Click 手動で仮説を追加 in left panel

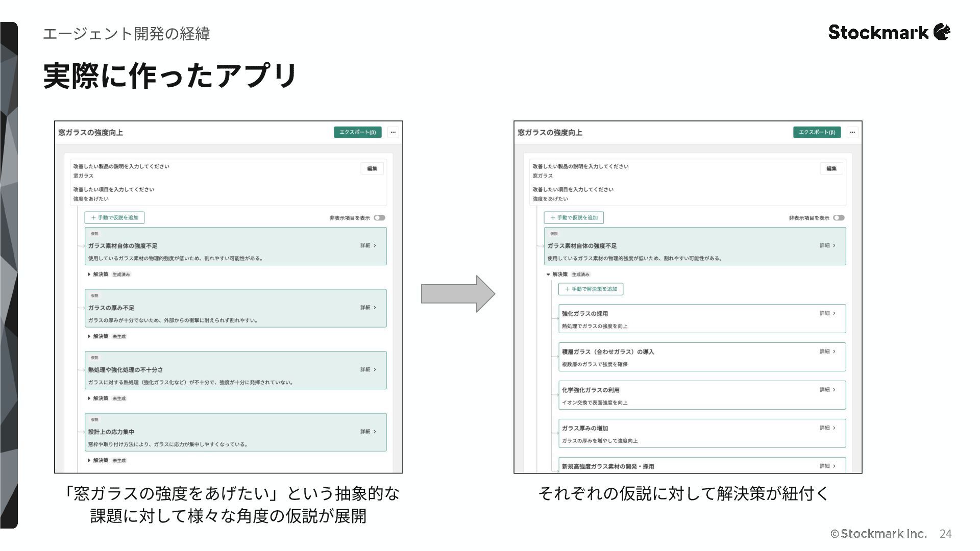point(114,218)
